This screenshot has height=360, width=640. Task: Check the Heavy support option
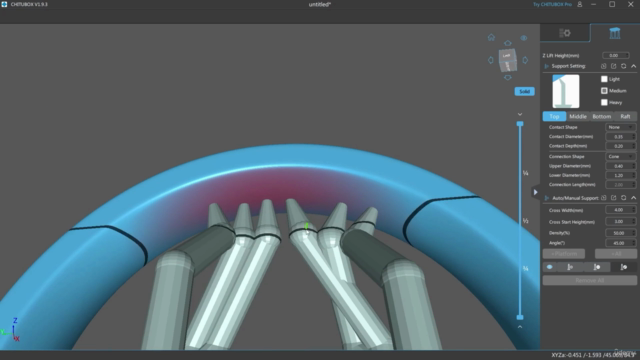click(x=604, y=102)
